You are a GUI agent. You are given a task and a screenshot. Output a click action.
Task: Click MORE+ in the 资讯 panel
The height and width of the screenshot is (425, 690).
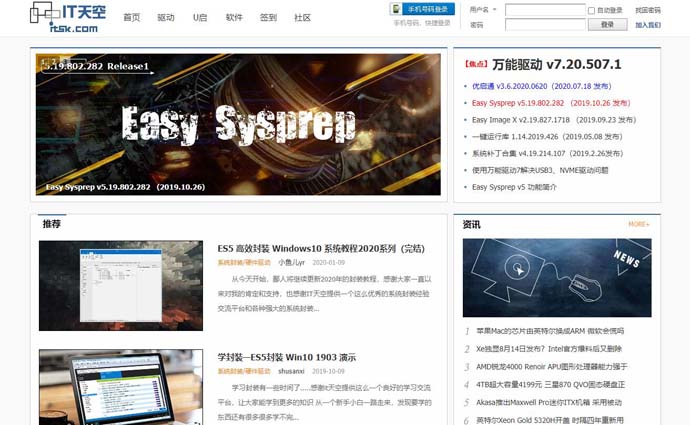click(x=639, y=224)
